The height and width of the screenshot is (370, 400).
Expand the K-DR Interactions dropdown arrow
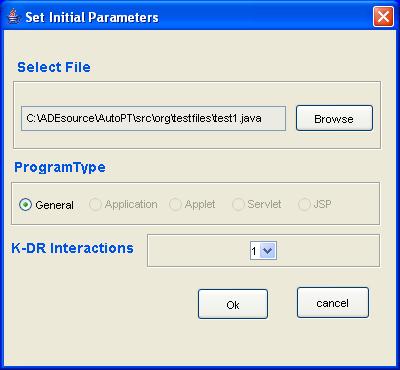[x=268, y=251]
